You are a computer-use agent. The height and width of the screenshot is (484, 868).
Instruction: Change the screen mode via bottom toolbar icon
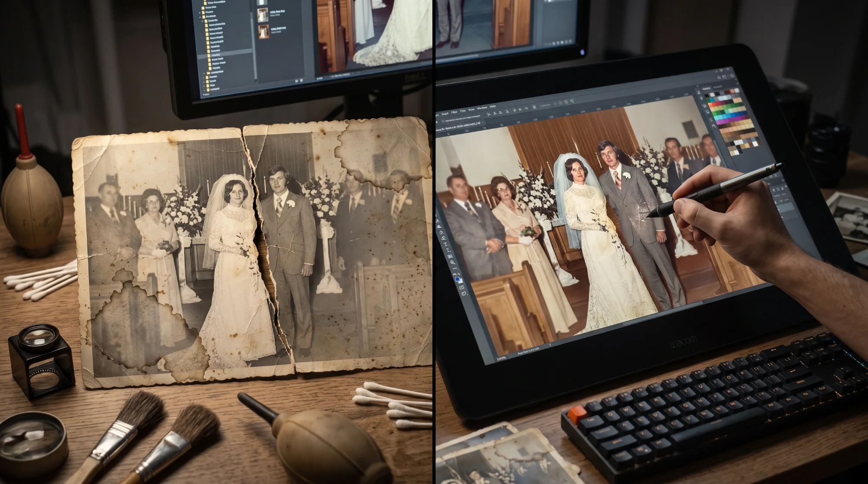464,294
